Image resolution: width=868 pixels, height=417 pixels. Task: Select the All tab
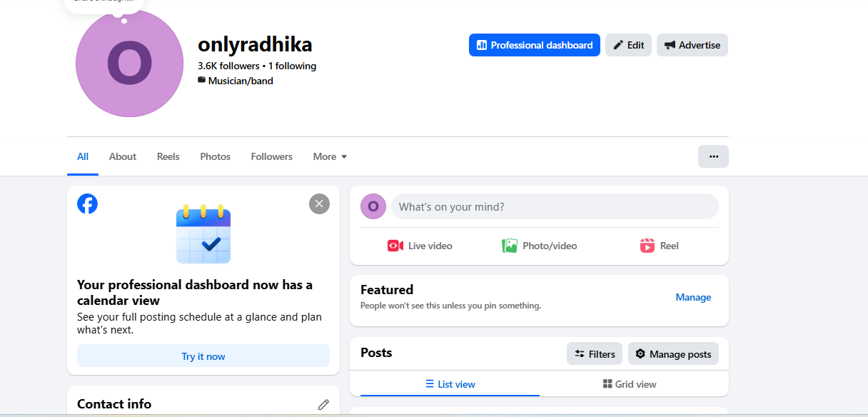pyautogui.click(x=83, y=156)
